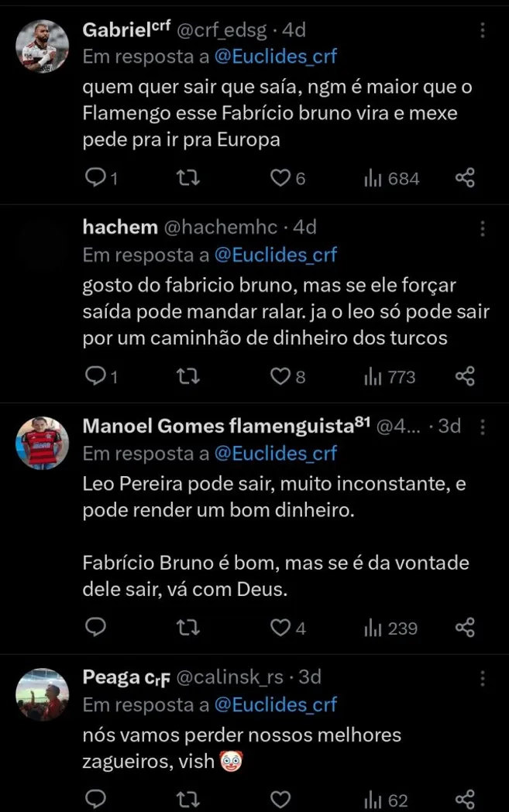Reply to Manoel Gomes' comment
509x812 pixels.
(x=95, y=628)
